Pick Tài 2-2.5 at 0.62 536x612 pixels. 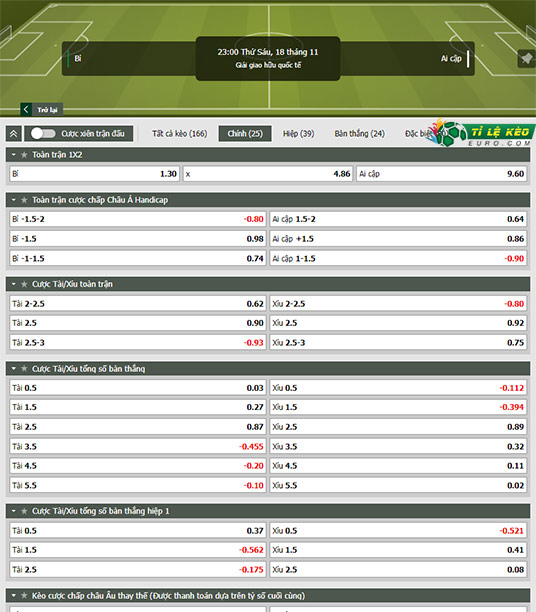tap(137, 304)
